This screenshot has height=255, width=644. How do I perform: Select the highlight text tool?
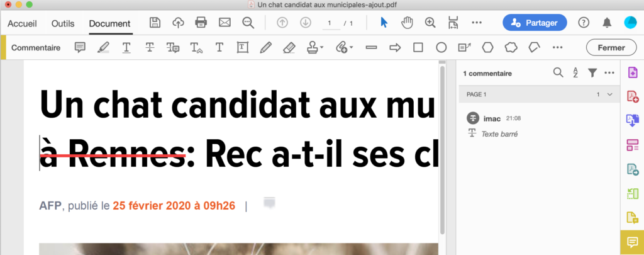(x=103, y=48)
